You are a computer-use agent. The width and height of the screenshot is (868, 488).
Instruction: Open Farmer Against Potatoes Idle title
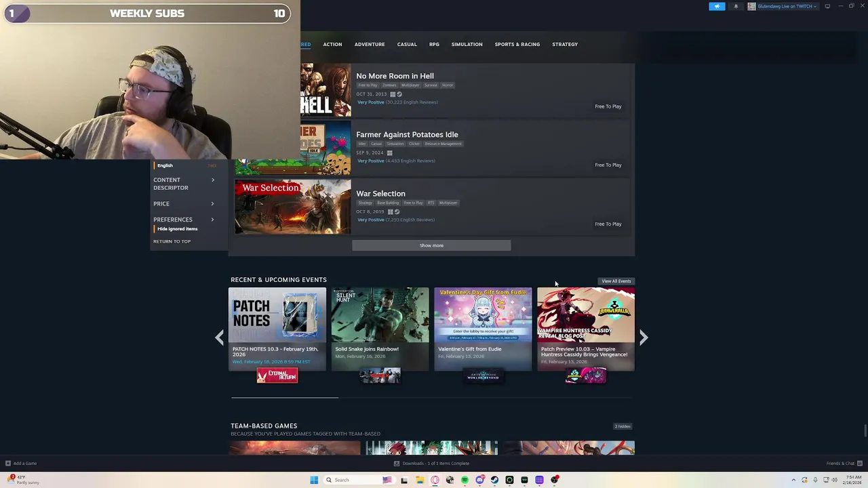[x=407, y=134]
